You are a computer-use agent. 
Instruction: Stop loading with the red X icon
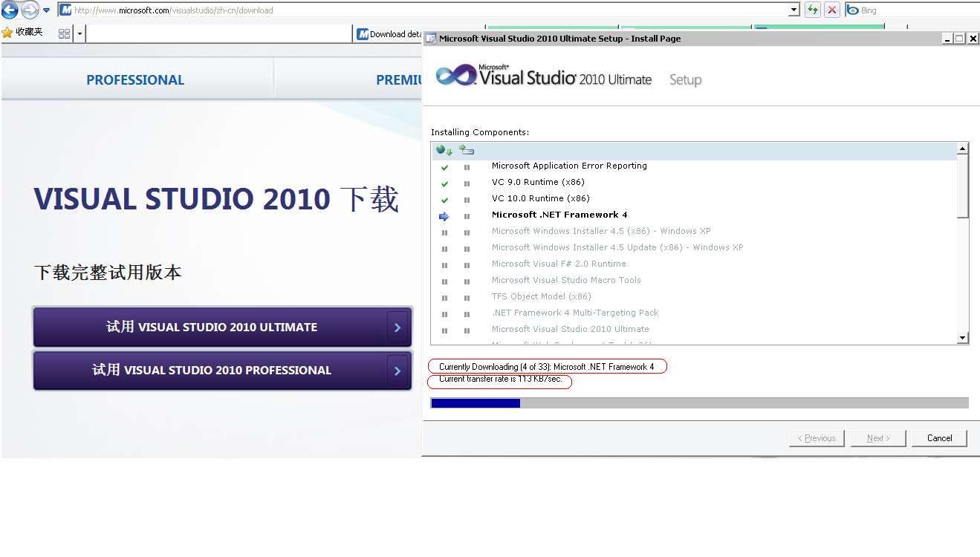click(x=832, y=10)
